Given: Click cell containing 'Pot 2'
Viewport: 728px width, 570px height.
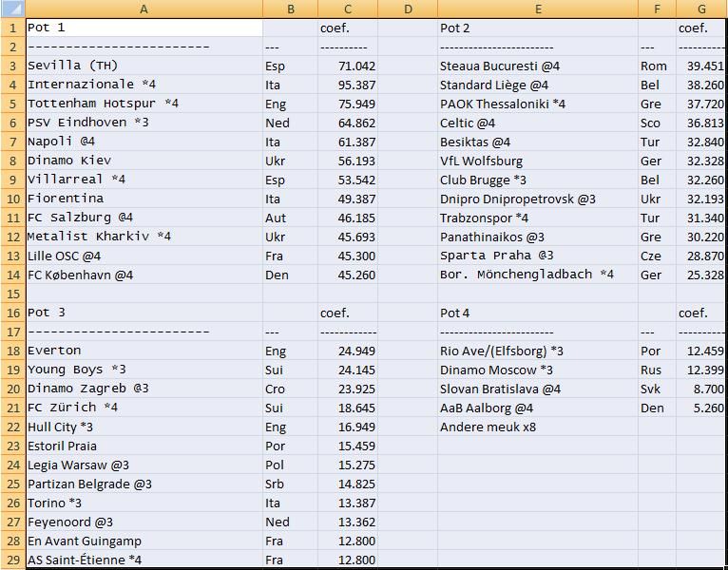Looking at the screenshot, I should [538, 28].
